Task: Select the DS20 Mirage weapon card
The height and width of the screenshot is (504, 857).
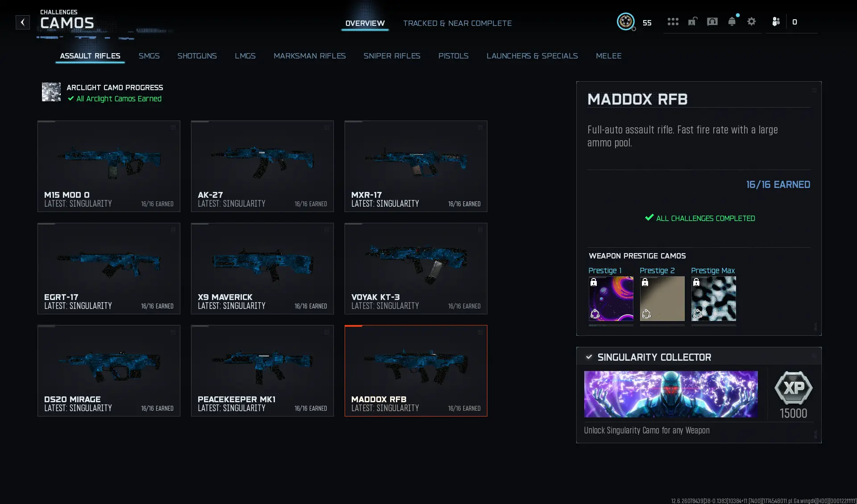Action: pos(109,371)
